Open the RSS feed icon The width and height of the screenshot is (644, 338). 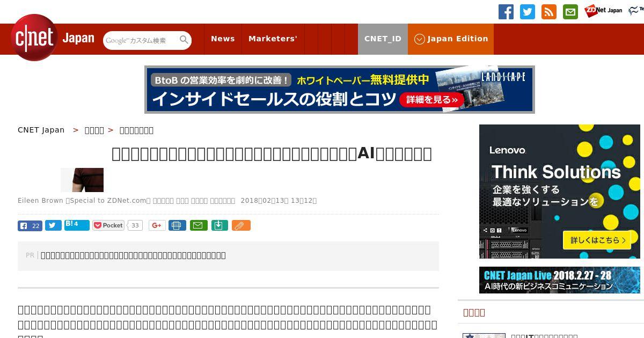pyautogui.click(x=549, y=11)
